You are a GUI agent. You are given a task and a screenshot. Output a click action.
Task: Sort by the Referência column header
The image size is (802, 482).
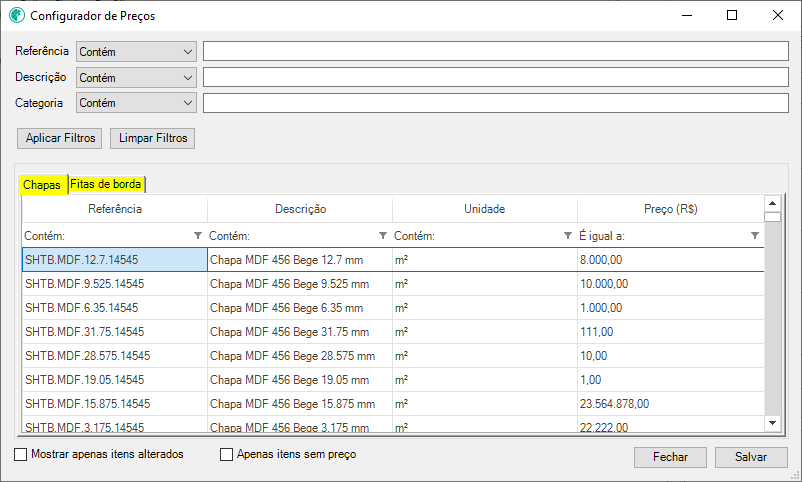[115, 209]
